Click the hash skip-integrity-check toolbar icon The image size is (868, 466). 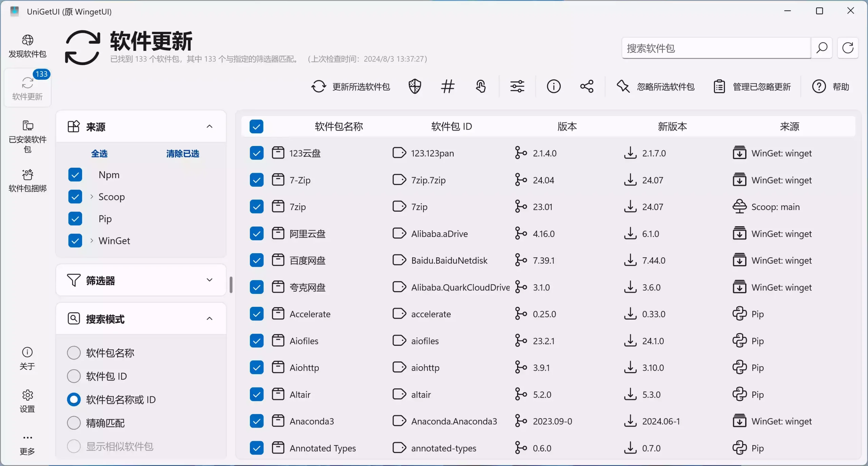click(x=448, y=87)
